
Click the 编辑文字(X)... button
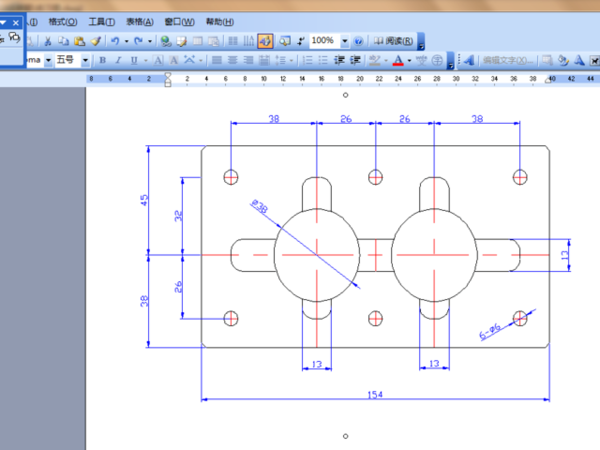coord(508,60)
